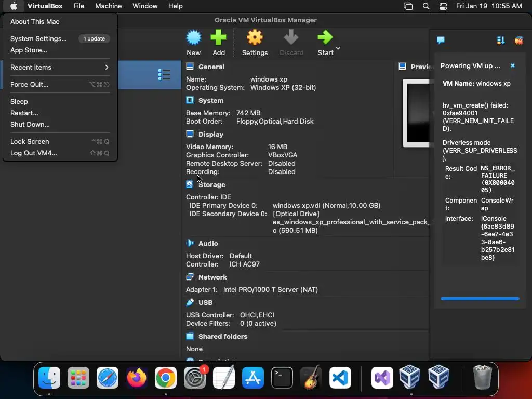
Task: Click the New virtual machine toolbar icon
Action: (194, 37)
